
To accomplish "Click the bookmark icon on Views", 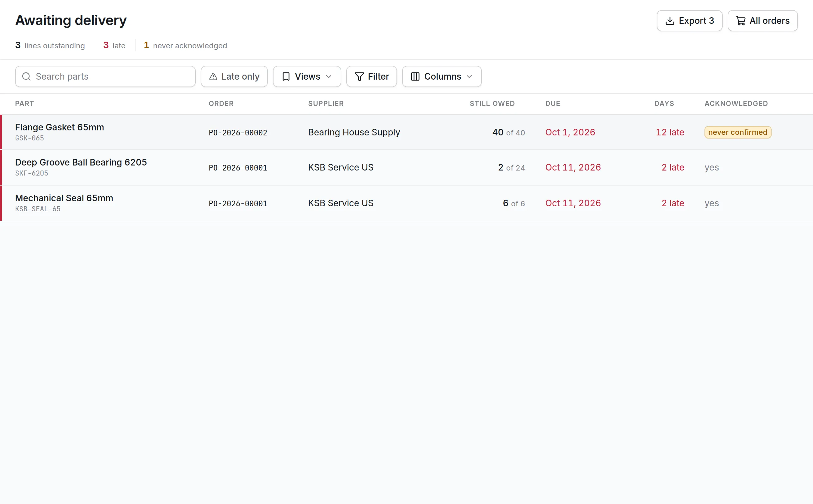I will coord(286,77).
